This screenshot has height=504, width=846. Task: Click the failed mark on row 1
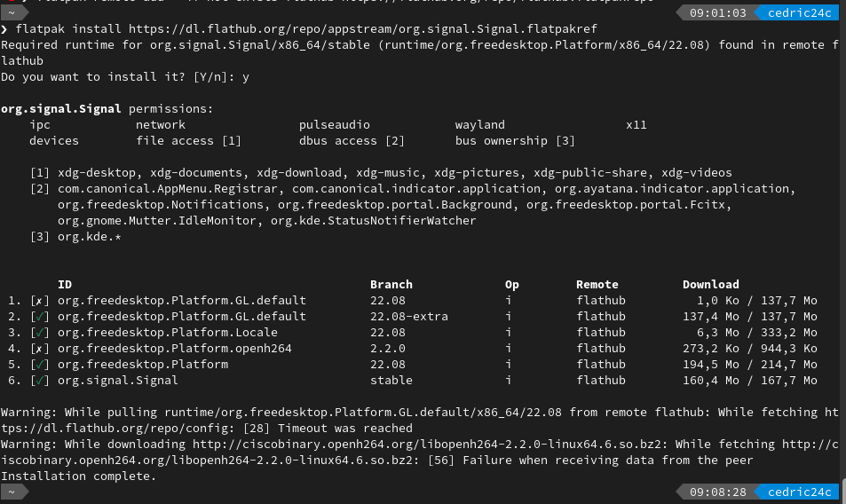39,301
